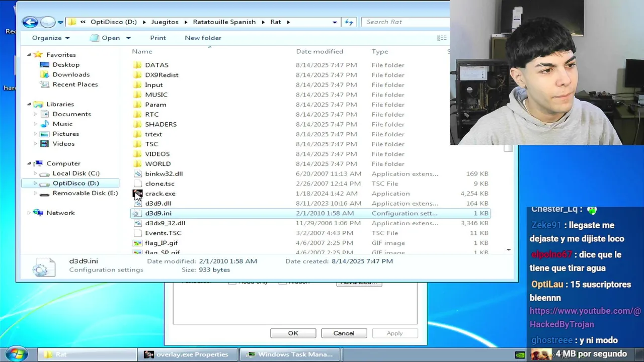
Task: Click Print in the toolbar
Action: pos(158,38)
